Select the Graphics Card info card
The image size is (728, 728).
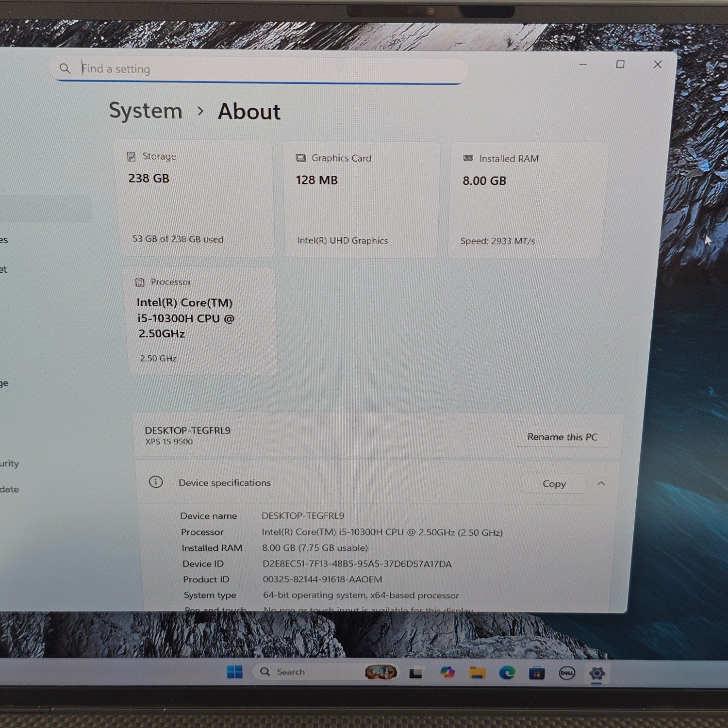(362, 199)
